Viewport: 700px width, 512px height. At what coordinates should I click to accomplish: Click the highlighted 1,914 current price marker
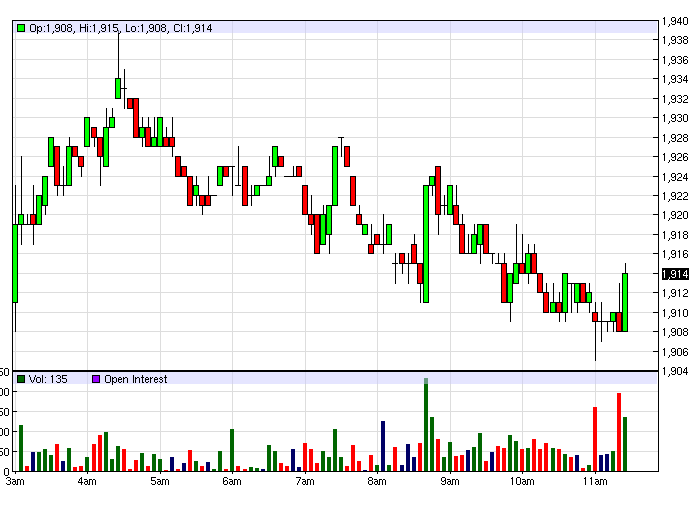coord(675,274)
